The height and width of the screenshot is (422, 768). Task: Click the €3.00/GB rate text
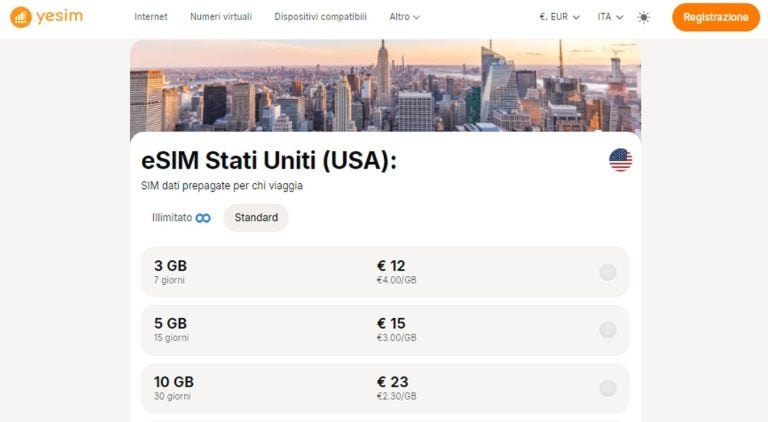[x=396, y=338]
